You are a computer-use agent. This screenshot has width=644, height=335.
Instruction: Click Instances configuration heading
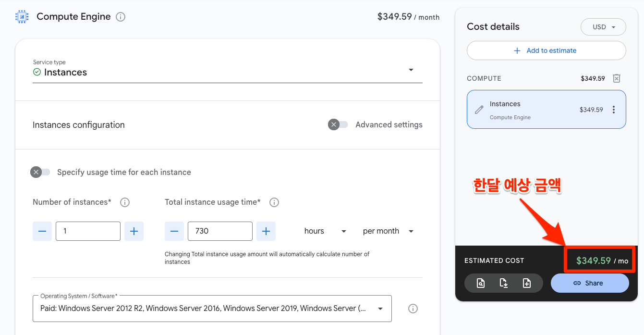79,125
